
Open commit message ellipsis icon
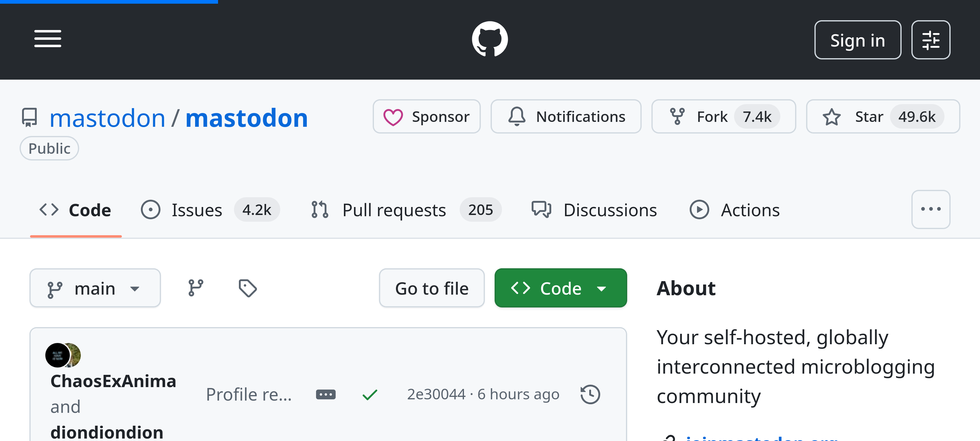click(326, 394)
